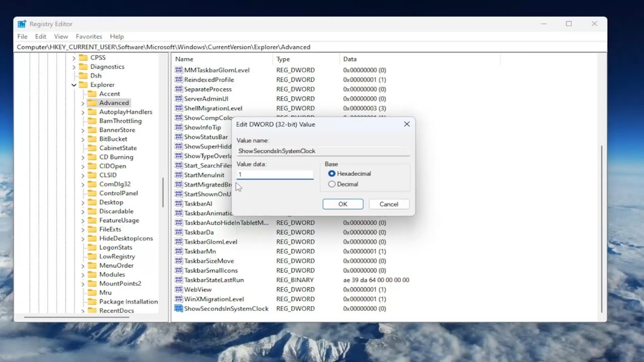Select the WinXMigrationLevel value icon
Screen dimensions: 644x362
(179, 299)
